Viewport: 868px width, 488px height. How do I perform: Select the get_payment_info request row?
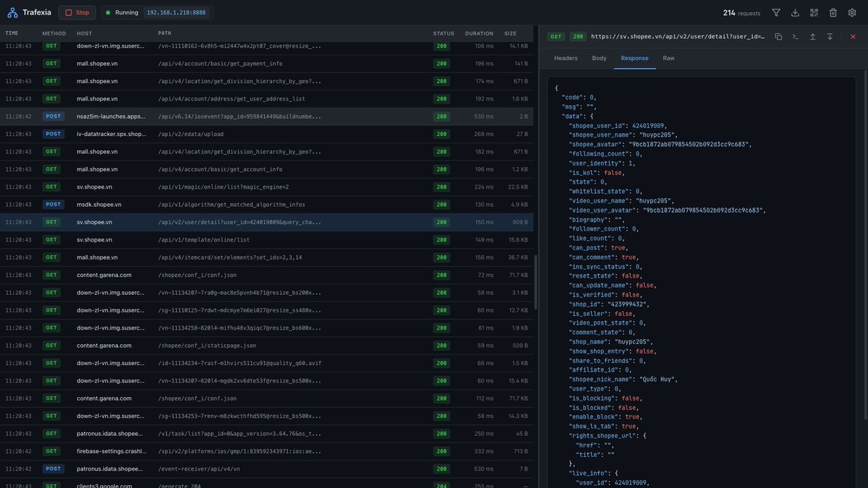click(267, 63)
